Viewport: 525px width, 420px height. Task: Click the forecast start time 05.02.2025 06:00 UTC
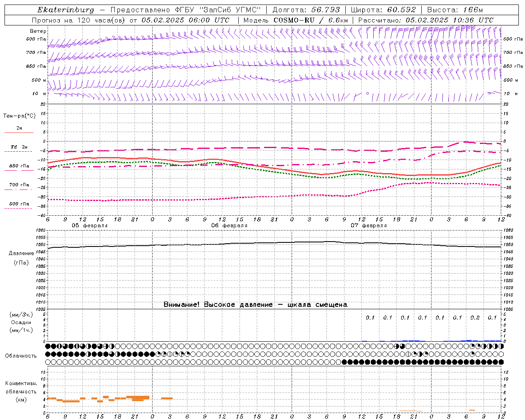[x=185, y=20]
